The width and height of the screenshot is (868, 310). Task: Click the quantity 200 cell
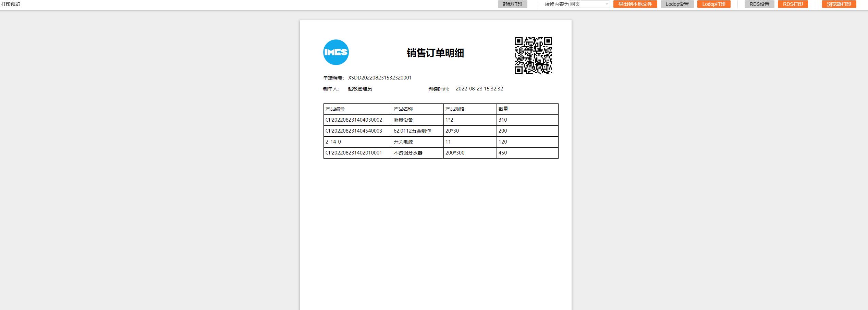(x=527, y=131)
